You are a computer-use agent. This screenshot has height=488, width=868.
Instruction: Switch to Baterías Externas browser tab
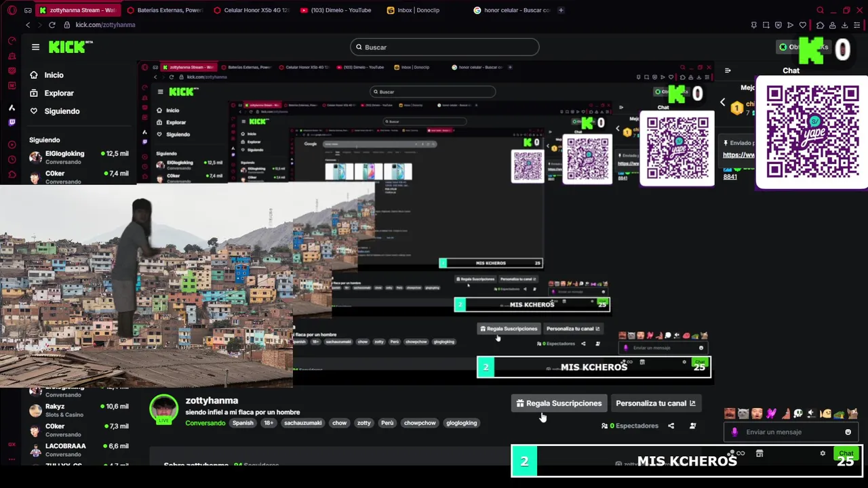[165, 10]
